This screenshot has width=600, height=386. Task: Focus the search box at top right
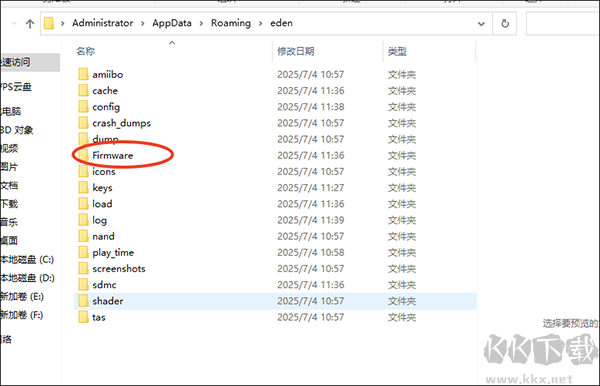coord(563,24)
